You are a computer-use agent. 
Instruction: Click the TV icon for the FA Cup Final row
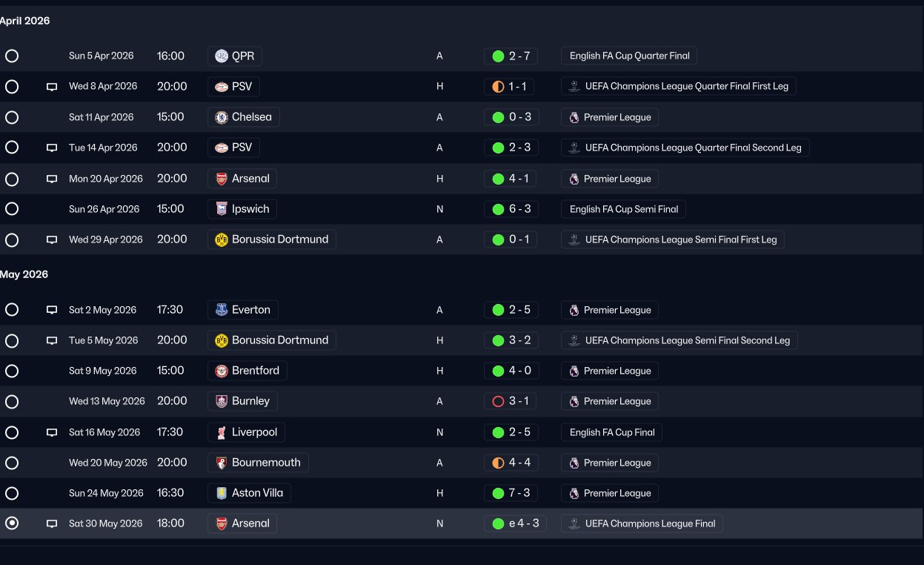[x=52, y=432]
